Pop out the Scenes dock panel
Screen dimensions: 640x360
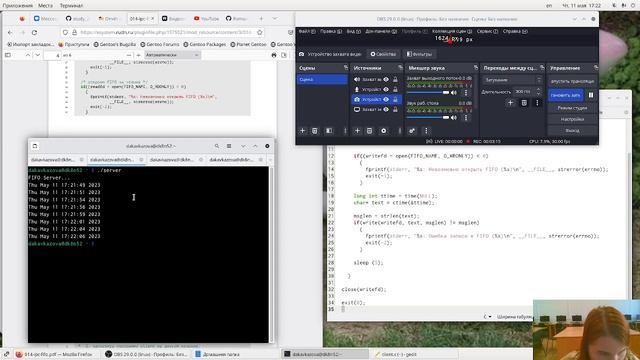[x=346, y=67]
